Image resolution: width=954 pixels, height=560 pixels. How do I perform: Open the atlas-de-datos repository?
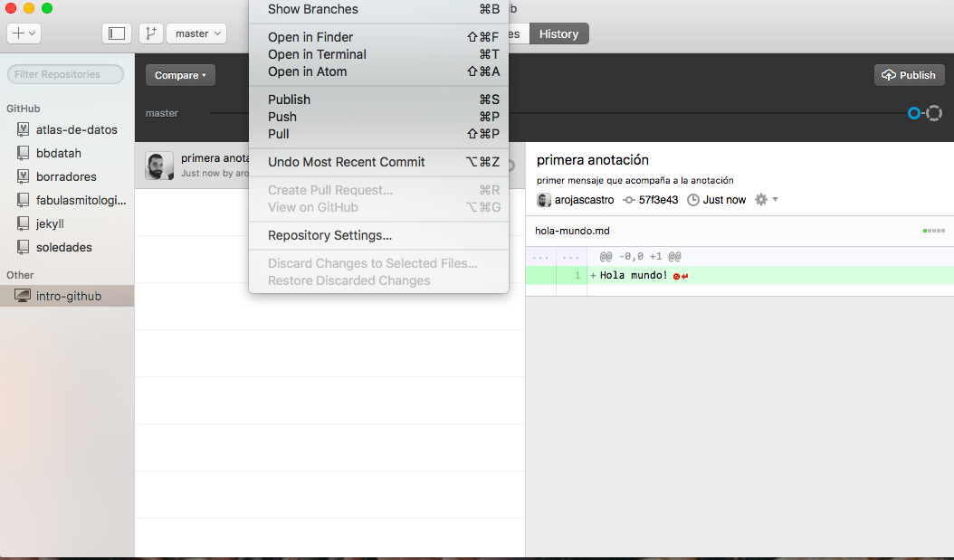pos(76,129)
